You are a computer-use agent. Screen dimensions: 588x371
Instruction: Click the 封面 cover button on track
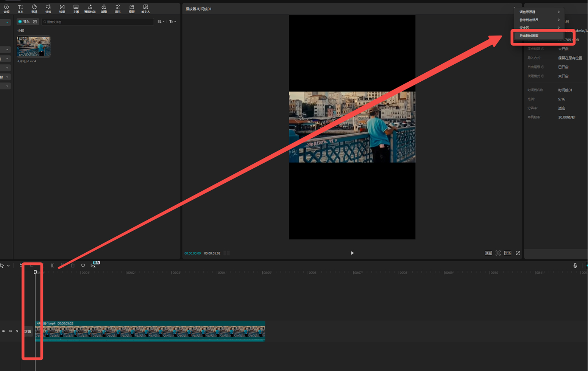pyautogui.click(x=28, y=331)
